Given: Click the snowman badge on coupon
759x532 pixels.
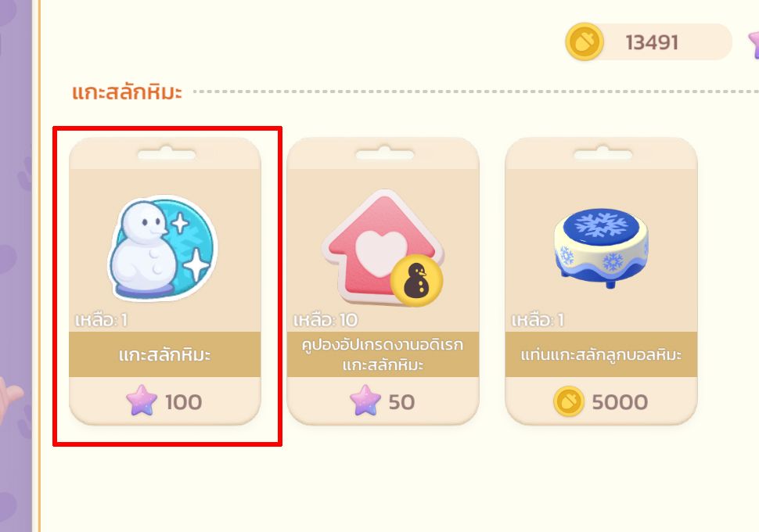Looking at the screenshot, I should (417, 280).
